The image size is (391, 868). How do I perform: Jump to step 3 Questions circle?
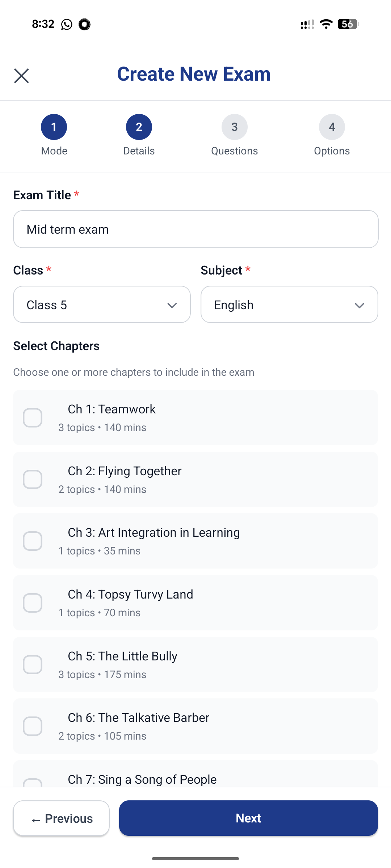pos(235,127)
